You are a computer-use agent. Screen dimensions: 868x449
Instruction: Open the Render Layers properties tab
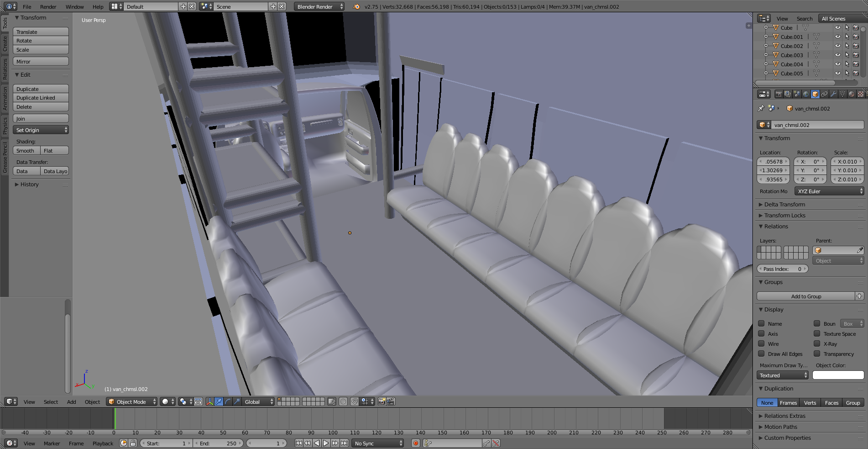pyautogui.click(x=788, y=94)
